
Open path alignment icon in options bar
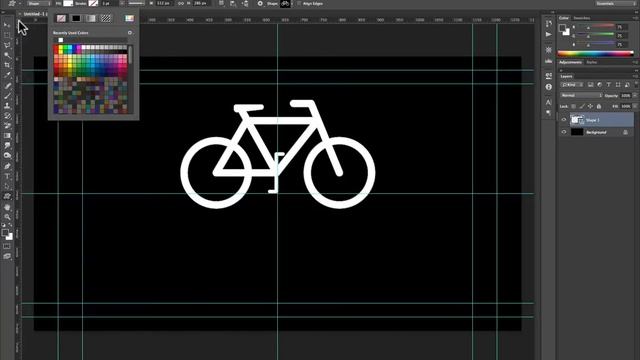click(233, 3)
